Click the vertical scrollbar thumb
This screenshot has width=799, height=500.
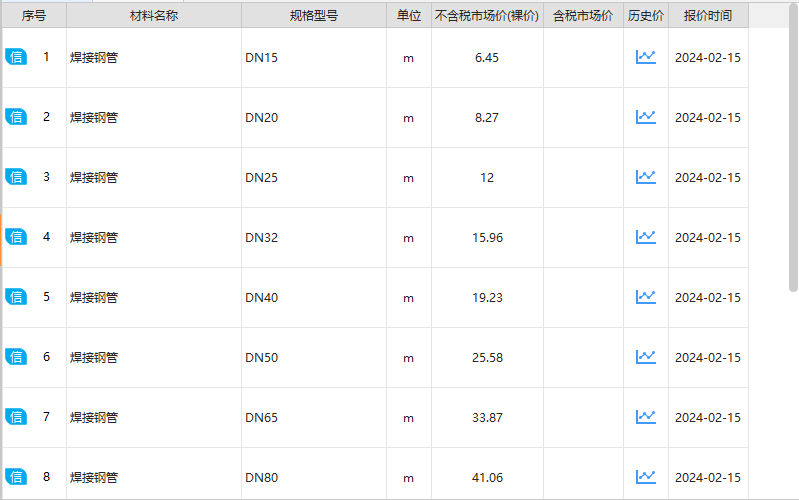point(793,148)
